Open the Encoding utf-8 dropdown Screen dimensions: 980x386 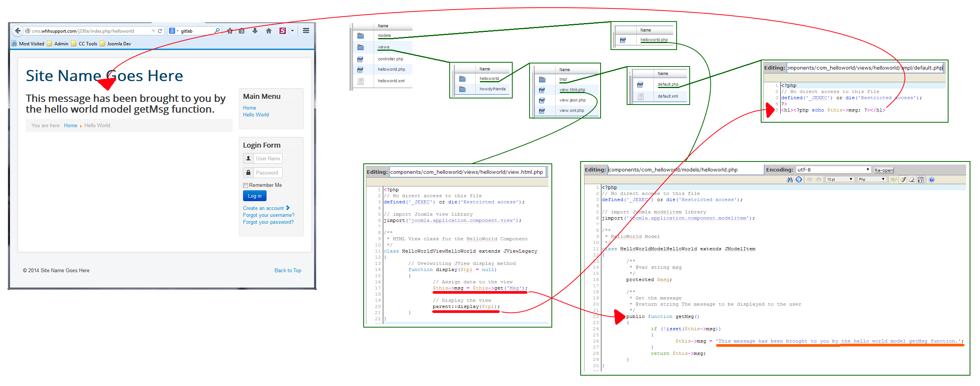(x=833, y=170)
